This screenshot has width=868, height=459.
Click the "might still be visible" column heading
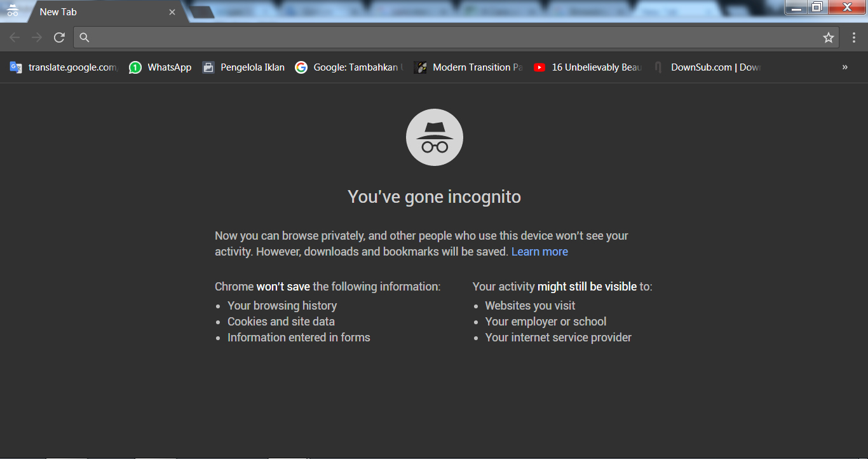(562, 287)
